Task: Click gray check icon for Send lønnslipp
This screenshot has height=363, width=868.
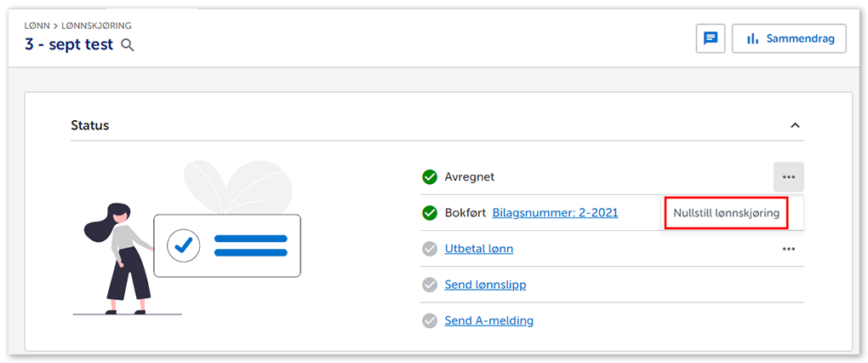Action: [x=430, y=285]
